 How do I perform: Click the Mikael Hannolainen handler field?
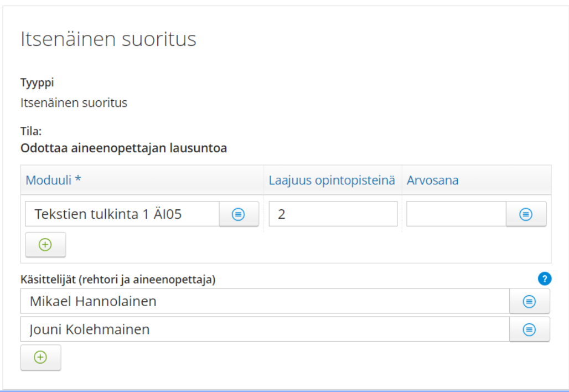pos(265,301)
